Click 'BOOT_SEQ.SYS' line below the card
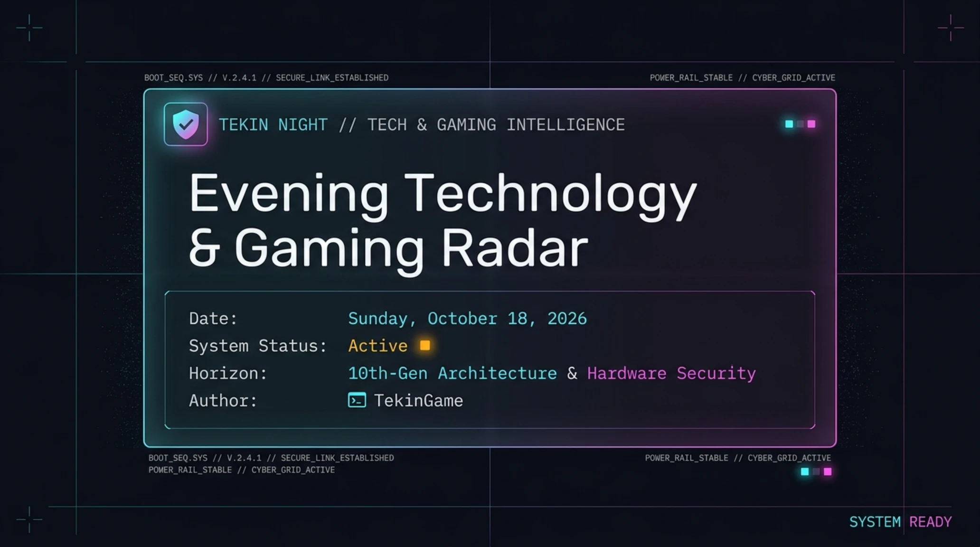The width and height of the screenshot is (980, 547). pos(271,458)
